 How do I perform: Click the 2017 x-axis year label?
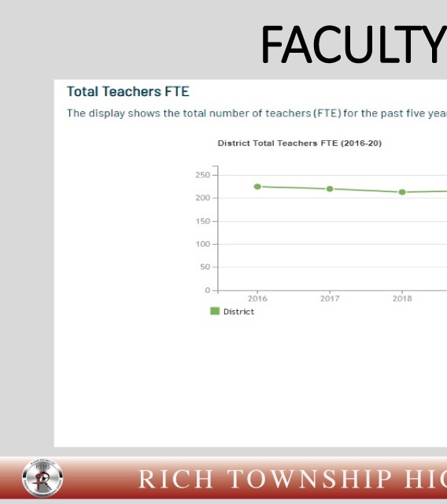coord(330,298)
